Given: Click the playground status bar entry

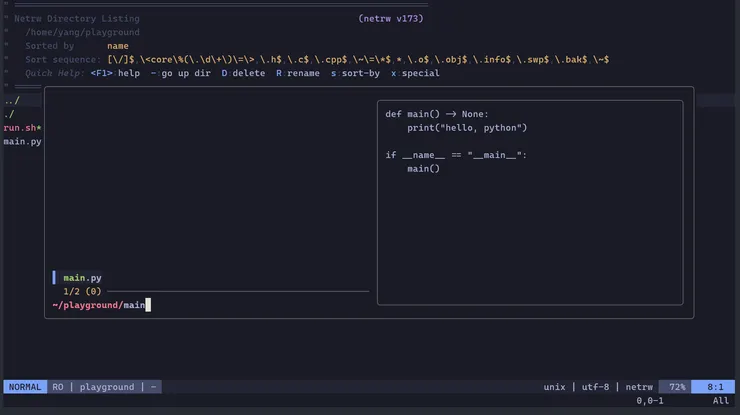Looking at the screenshot, I should (x=107, y=387).
